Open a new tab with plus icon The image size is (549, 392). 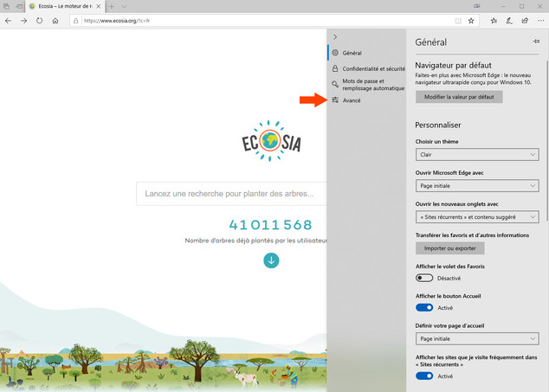[112, 6]
